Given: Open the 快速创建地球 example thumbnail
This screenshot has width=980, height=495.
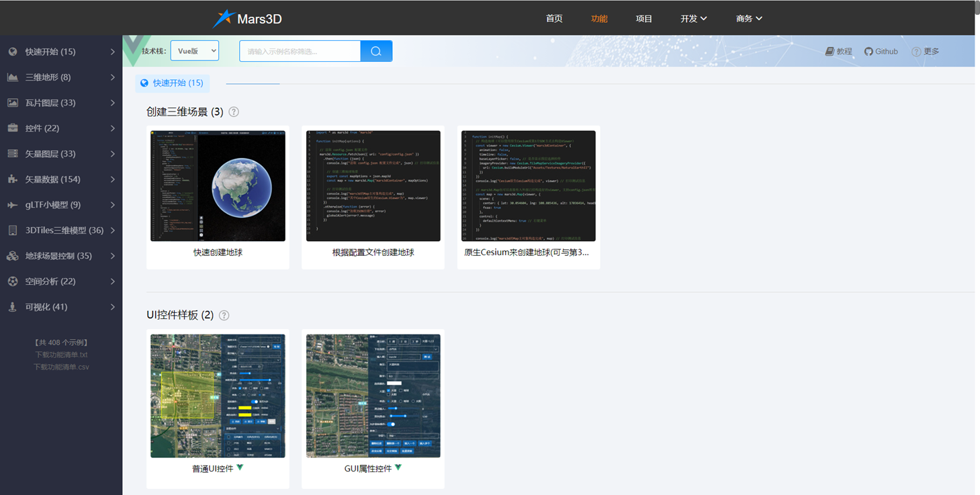Looking at the screenshot, I should [218, 186].
